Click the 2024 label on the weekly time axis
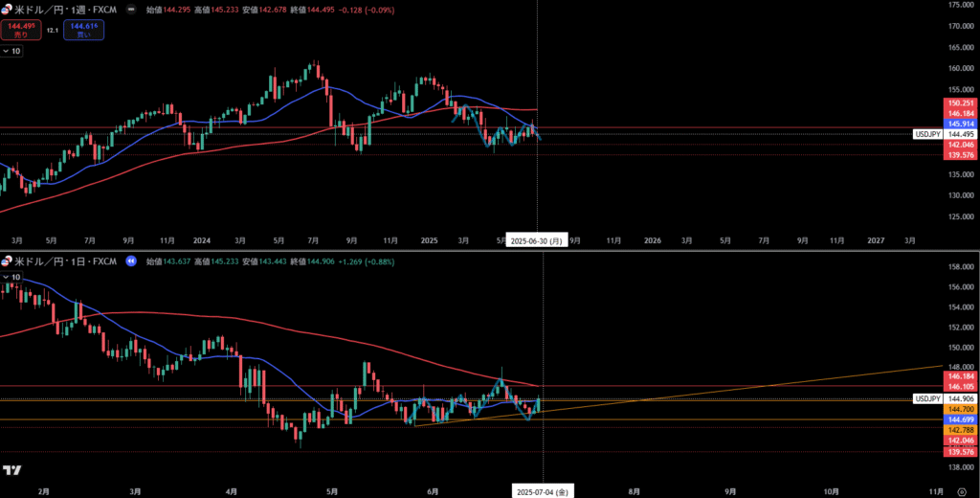The width and height of the screenshot is (980, 498). 202,240
